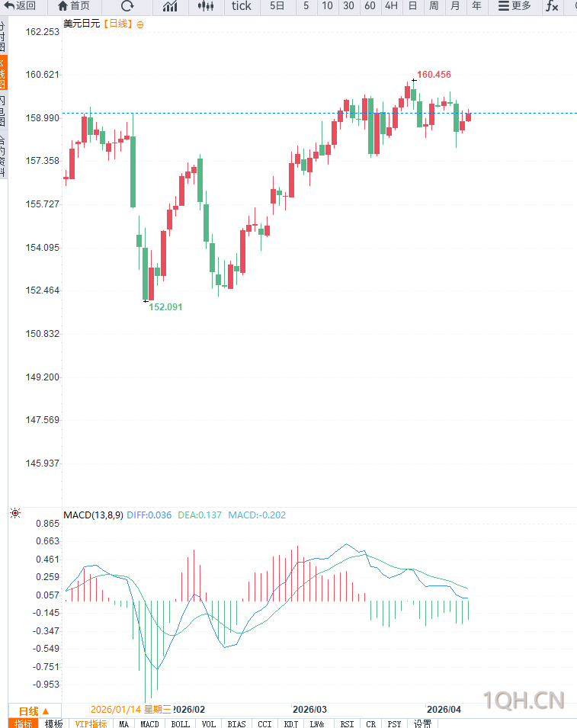The height and width of the screenshot is (728, 577).
Task: Select the 年 yearly period
Action: (476, 6)
